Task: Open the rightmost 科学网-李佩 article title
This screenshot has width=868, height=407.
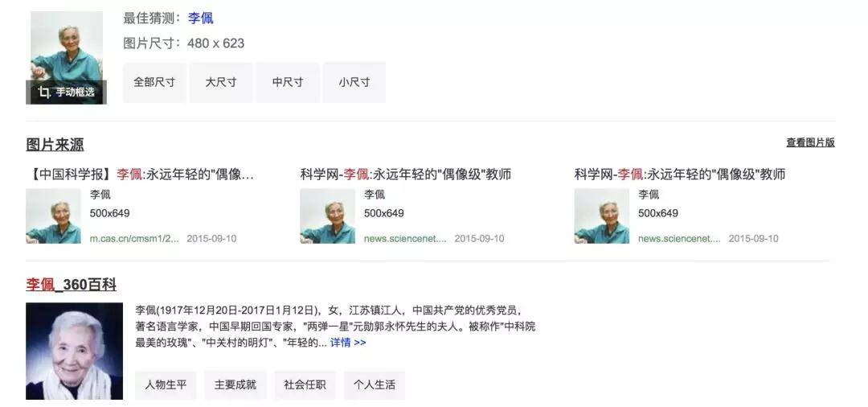Action: click(680, 175)
